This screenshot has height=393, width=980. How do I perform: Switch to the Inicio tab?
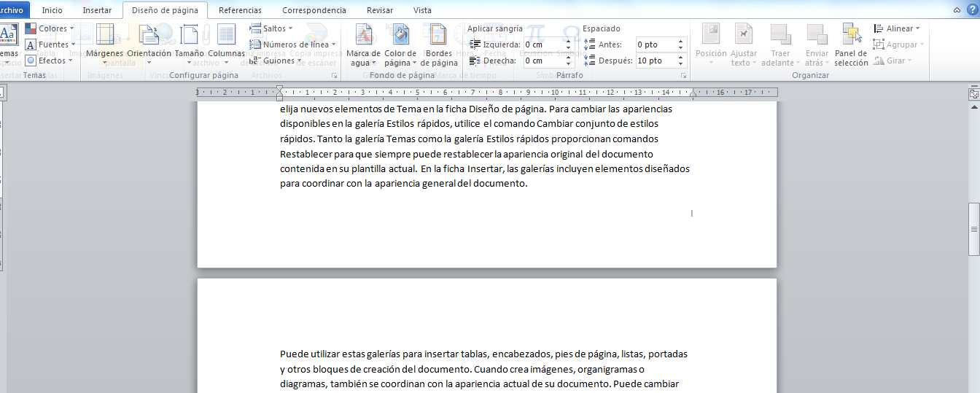(52, 10)
